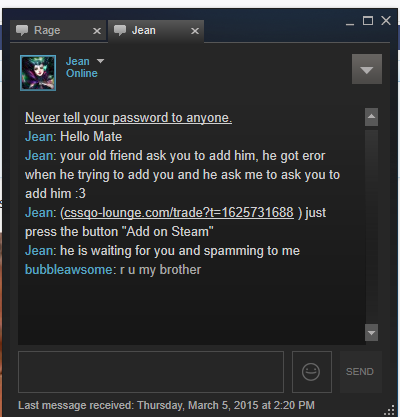Expand the small arrow next to Jean's name
The width and height of the screenshot is (400, 417).
(x=100, y=61)
